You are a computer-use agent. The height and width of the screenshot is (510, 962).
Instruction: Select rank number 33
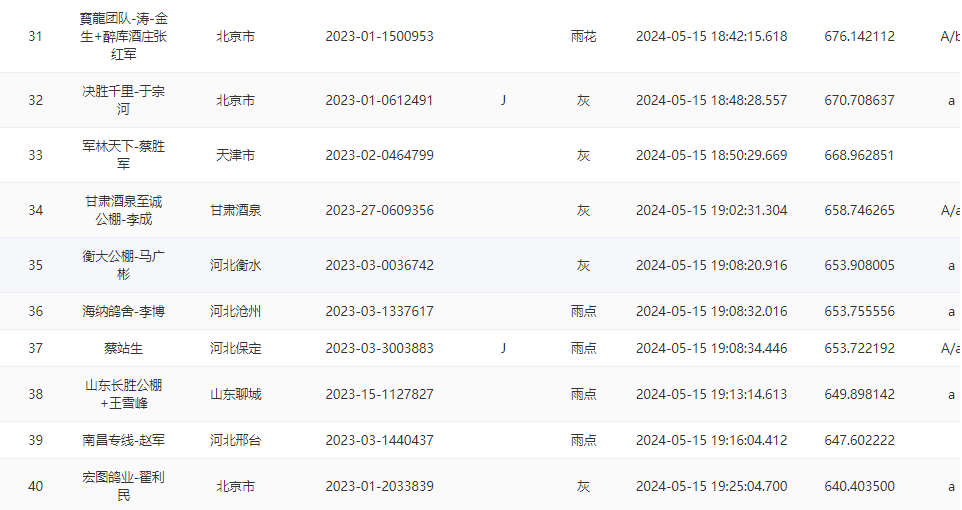point(36,155)
